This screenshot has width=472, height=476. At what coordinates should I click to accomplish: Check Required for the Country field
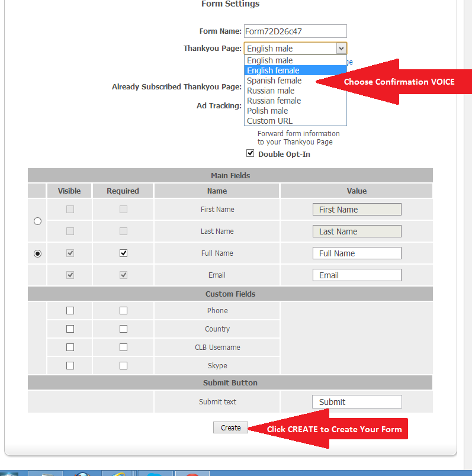123,329
